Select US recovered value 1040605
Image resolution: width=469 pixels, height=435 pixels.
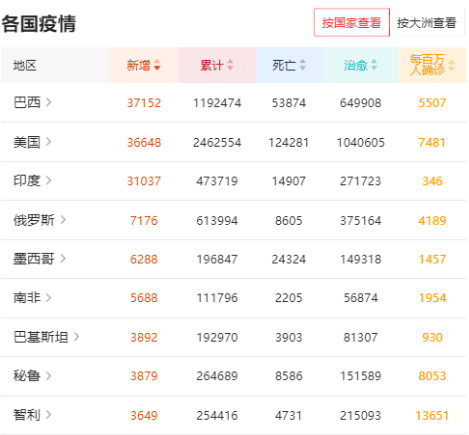[361, 142]
